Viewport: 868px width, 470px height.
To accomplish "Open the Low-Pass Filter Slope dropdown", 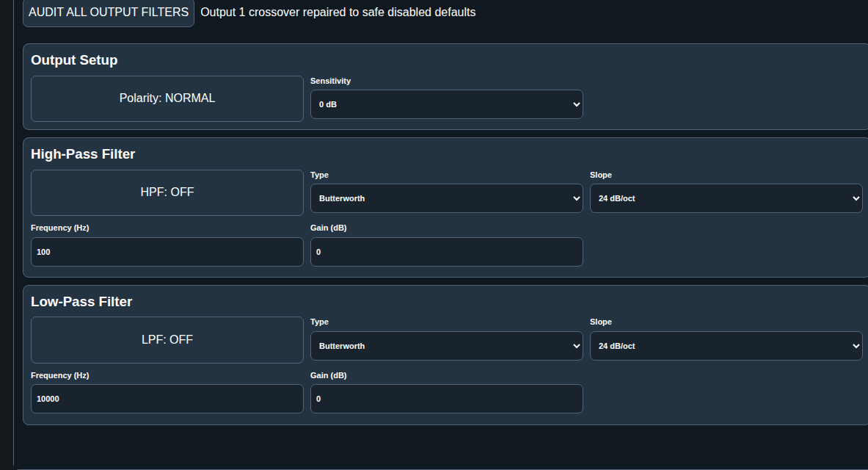I will [726, 346].
